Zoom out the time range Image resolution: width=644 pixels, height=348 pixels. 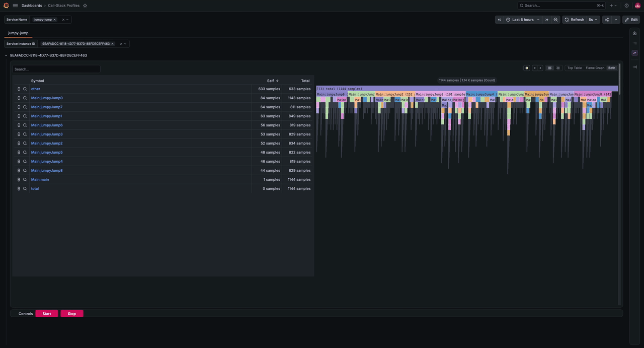click(x=555, y=20)
